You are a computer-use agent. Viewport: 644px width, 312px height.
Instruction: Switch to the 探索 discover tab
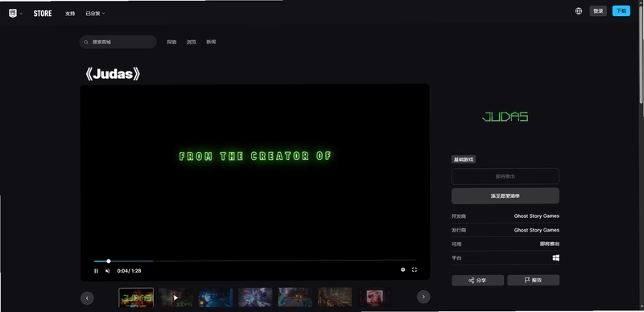171,42
